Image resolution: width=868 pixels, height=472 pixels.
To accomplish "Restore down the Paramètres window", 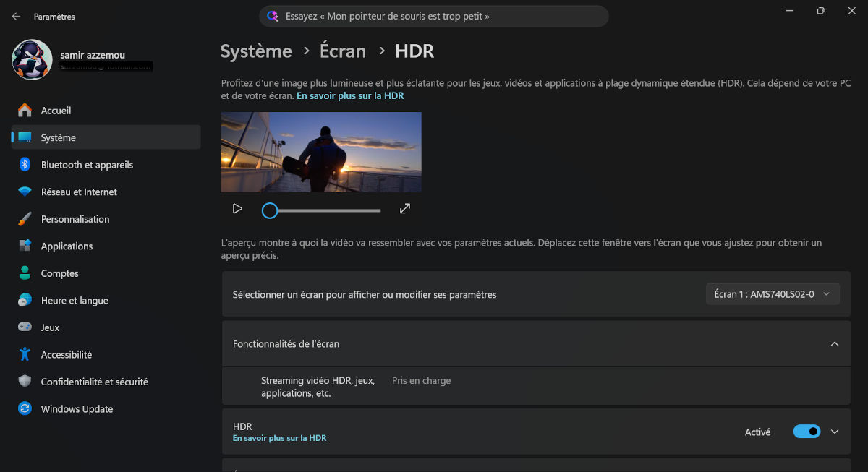I will [820, 11].
